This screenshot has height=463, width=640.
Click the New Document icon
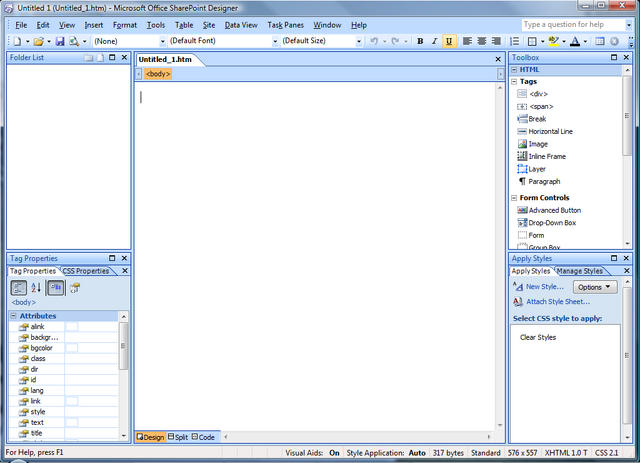(x=17, y=41)
